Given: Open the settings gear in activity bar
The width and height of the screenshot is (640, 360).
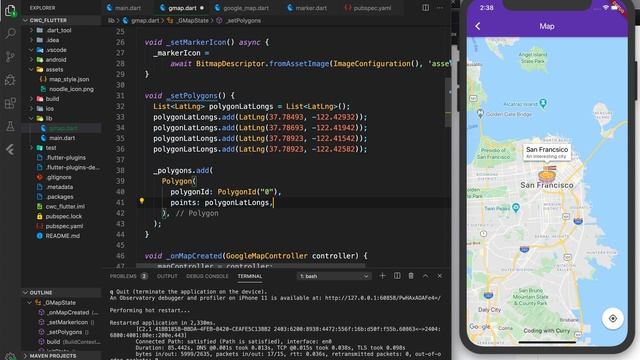Looking at the screenshot, I should [x=10, y=356].
